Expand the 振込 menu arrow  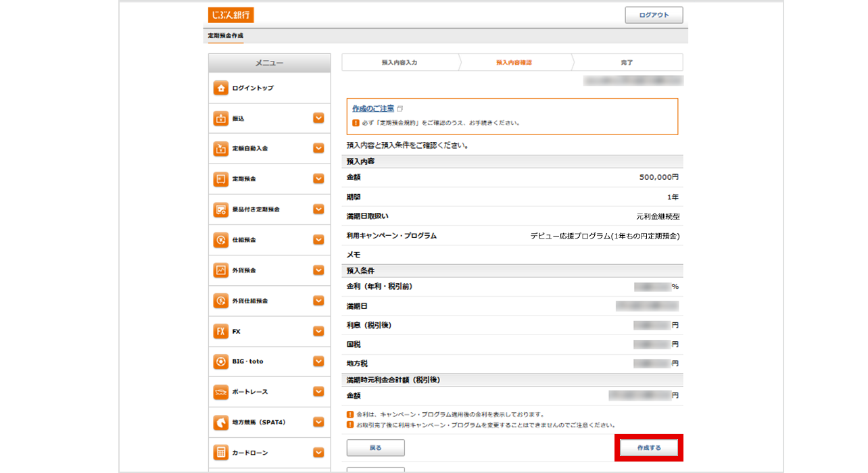pyautogui.click(x=318, y=118)
